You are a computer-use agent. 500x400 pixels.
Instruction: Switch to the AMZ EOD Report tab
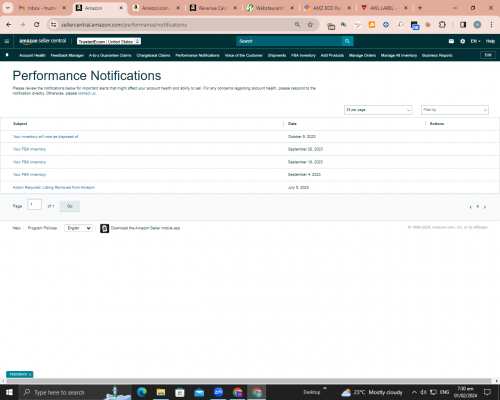pyautogui.click(x=327, y=8)
